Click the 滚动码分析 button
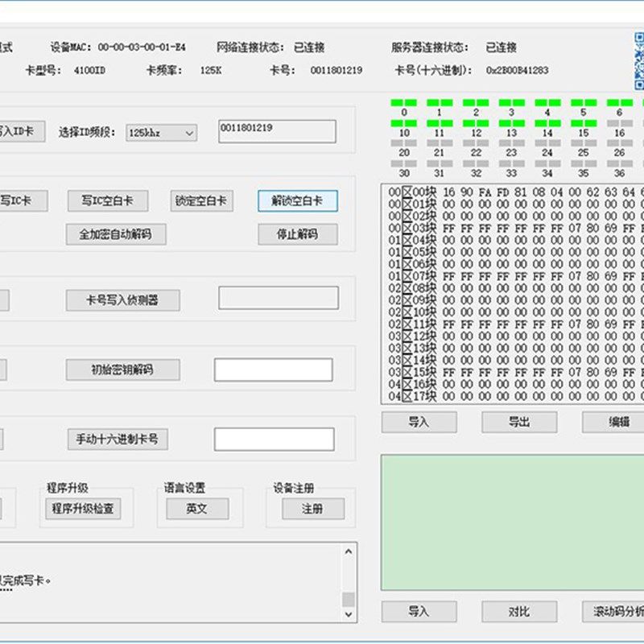 tap(613, 612)
